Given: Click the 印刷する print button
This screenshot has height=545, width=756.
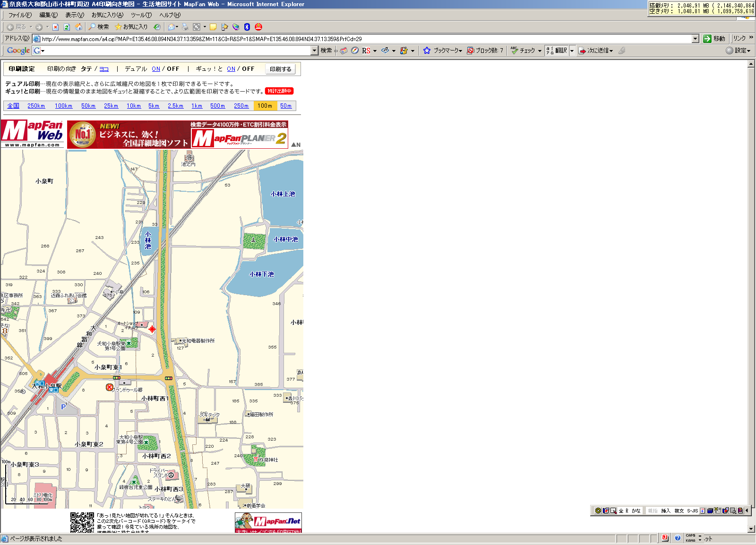Looking at the screenshot, I should pos(280,69).
